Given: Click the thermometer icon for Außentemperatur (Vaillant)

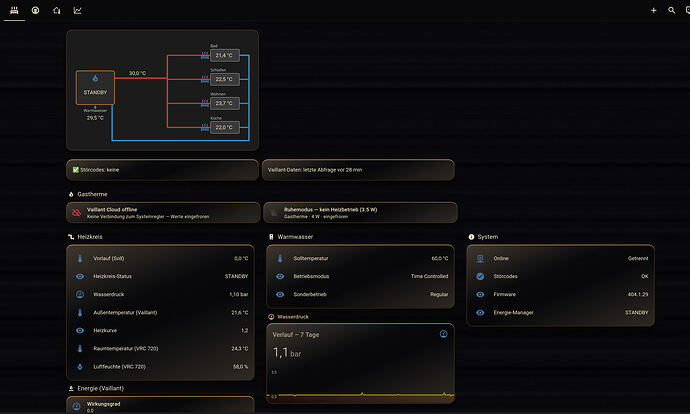Looking at the screenshot, I should [x=80, y=312].
